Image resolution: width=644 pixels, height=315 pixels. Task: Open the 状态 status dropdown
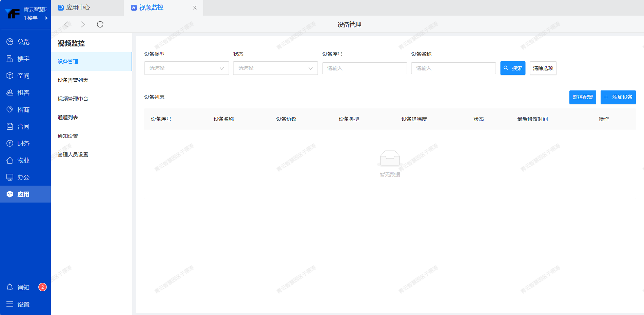point(275,68)
